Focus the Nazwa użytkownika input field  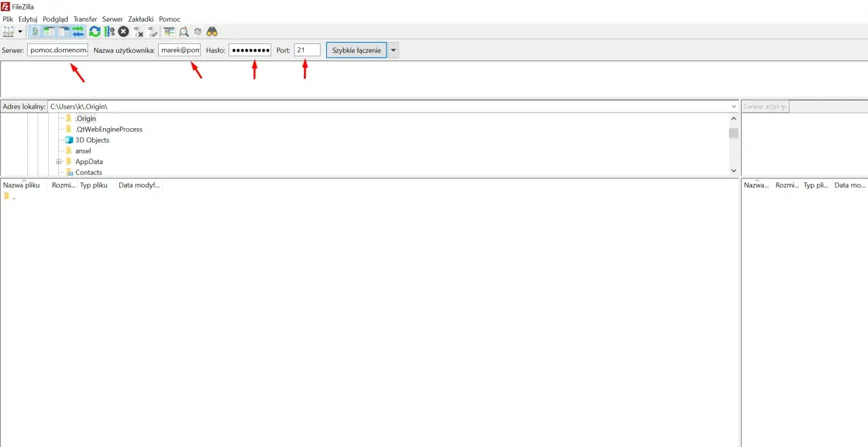179,50
